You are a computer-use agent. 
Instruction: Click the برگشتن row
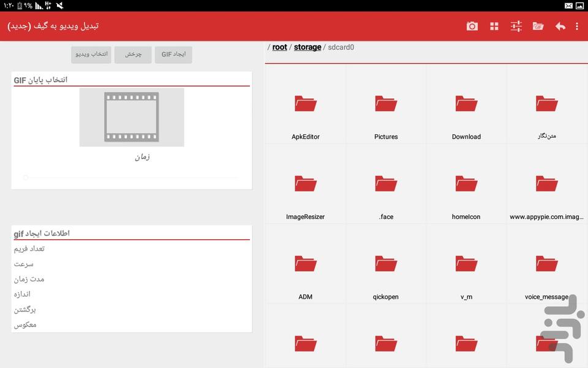(132, 309)
